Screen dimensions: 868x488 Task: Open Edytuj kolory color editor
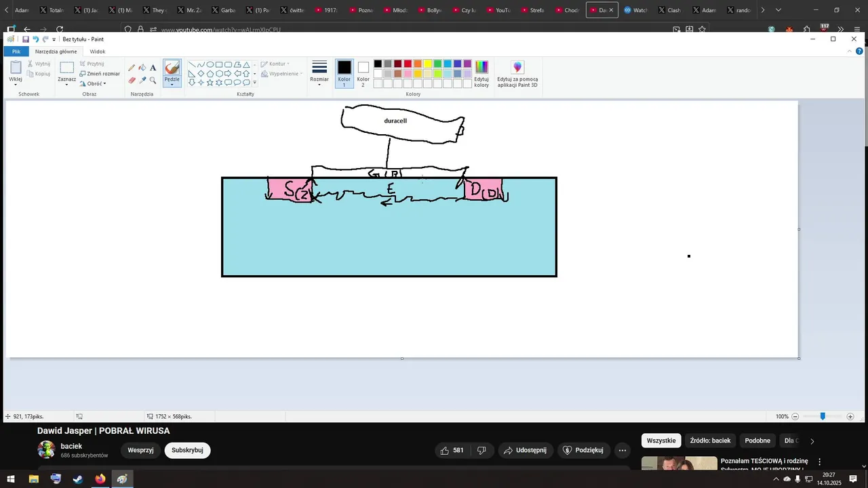coord(481,74)
